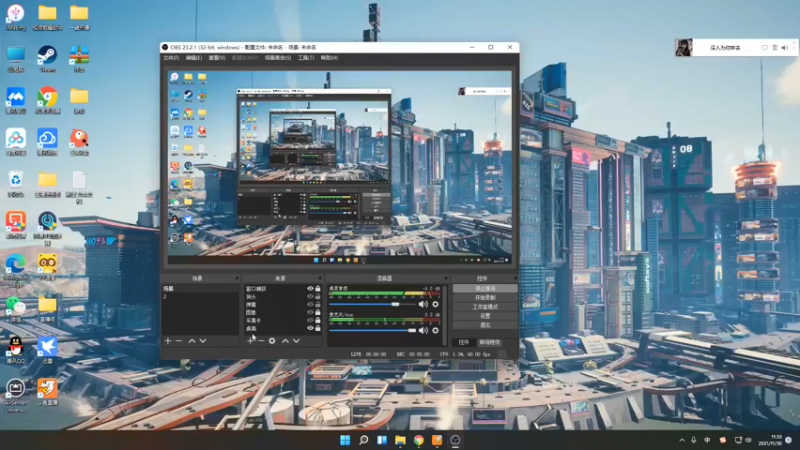Image resolution: width=800 pixels, height=450 pixels.
Task: Open taskbar Search magnifier
Action: [363, 440]
